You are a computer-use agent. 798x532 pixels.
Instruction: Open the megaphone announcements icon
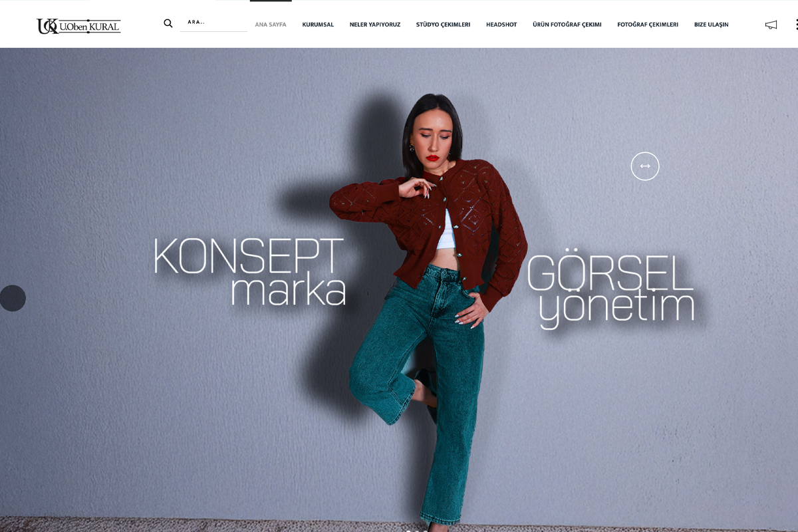coord(771,25)
